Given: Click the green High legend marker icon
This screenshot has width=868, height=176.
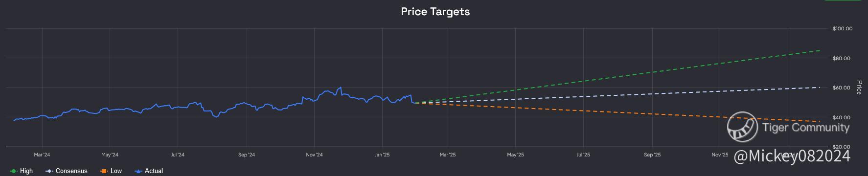Looking at the screenshot, I should coord(13,171).
